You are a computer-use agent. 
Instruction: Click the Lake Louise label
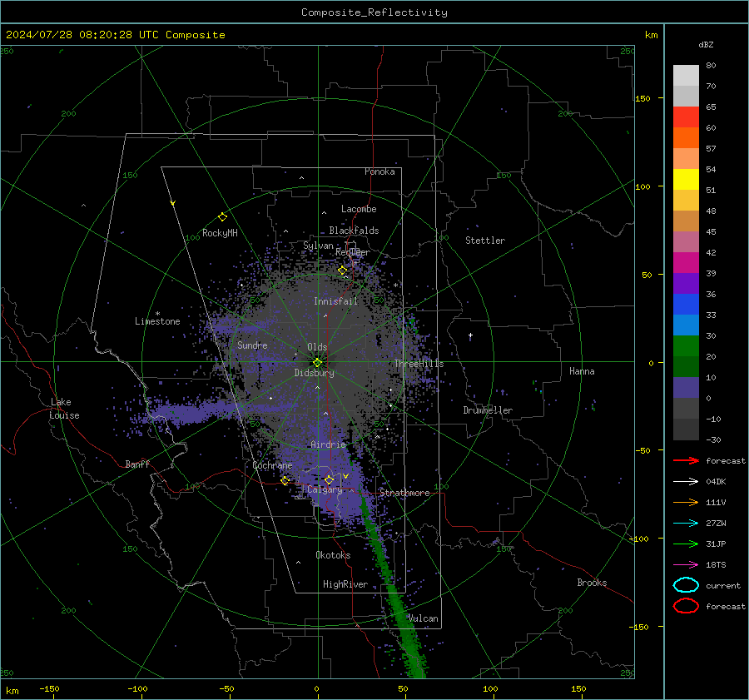click(64, 409)
